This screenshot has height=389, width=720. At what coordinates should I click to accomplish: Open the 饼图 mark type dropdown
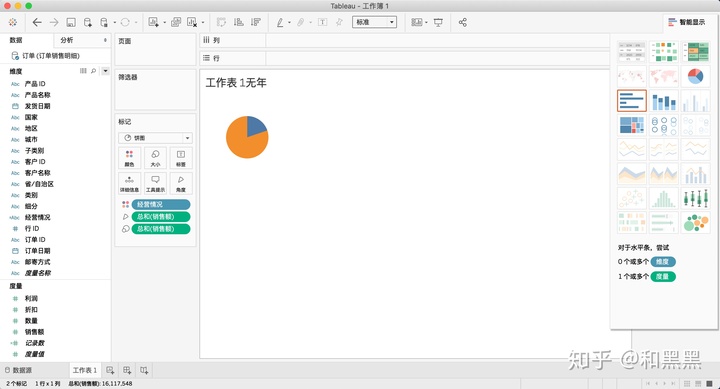click(x=155, y=138)
